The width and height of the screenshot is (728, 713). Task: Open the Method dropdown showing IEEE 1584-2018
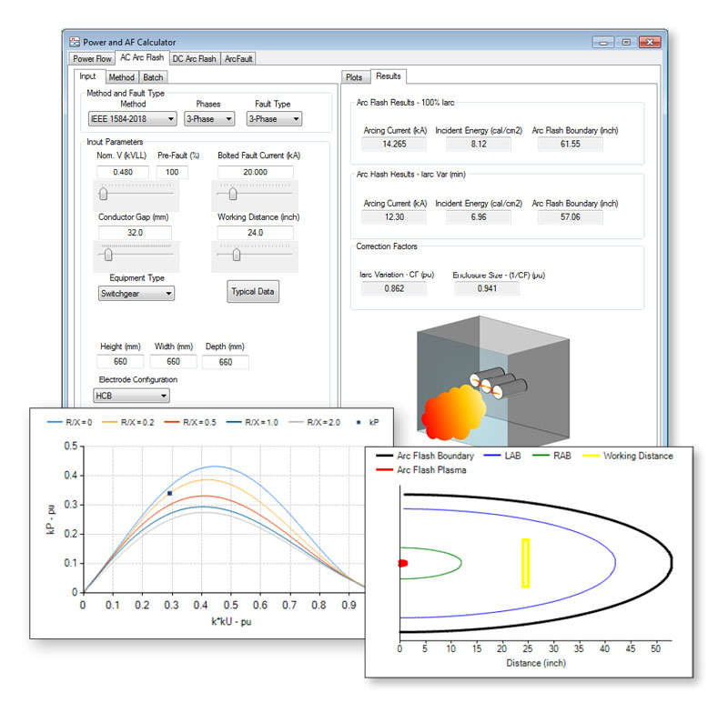tap(130, 118)
